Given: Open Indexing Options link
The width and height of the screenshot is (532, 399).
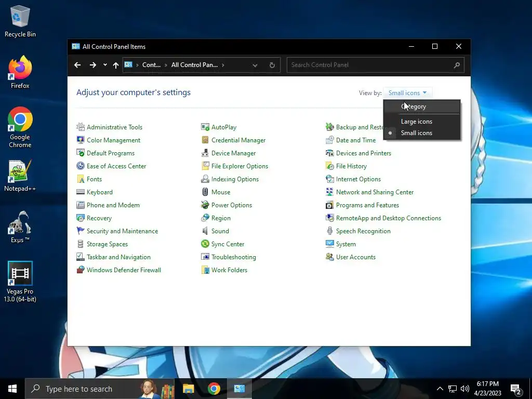Looking at the screenshot, I should (235, 179).
